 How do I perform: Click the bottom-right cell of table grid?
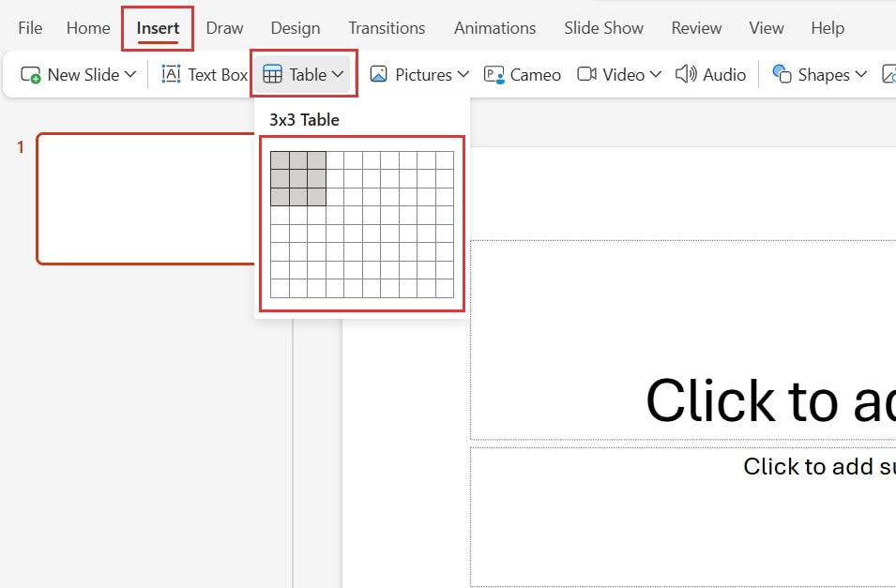coord(445,289)
